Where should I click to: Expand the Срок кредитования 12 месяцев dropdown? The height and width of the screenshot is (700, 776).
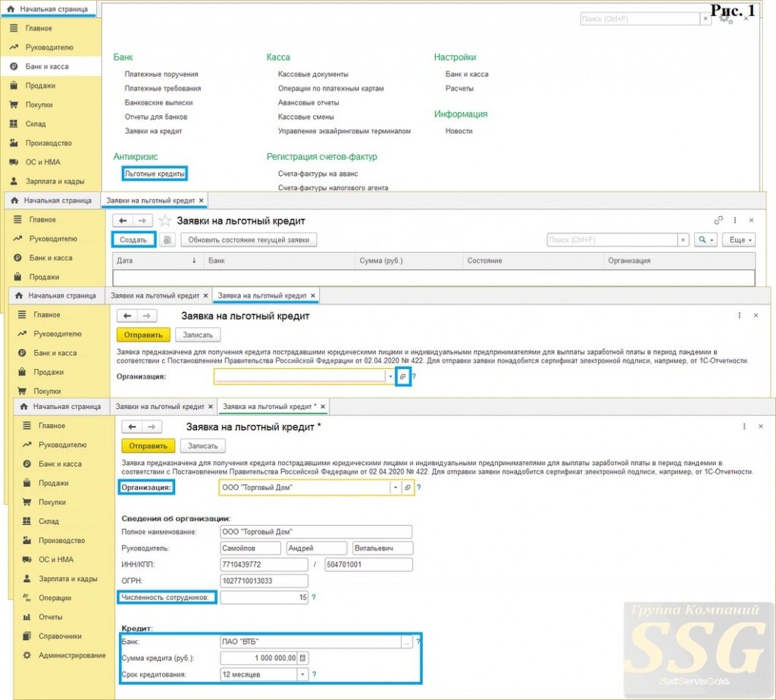click(x=302, y=674)
